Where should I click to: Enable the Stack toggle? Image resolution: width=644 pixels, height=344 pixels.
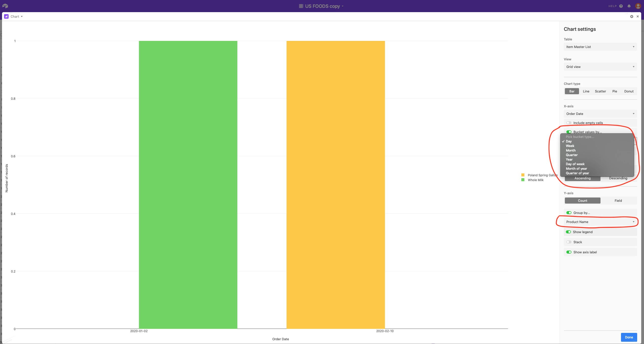(x=569, y=242)
